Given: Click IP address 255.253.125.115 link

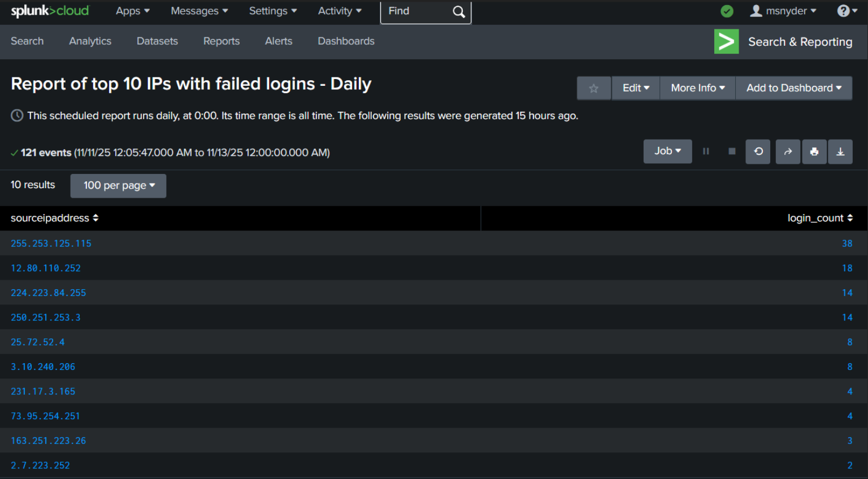Looking at the screenshot, I should (x=51, y=243).
